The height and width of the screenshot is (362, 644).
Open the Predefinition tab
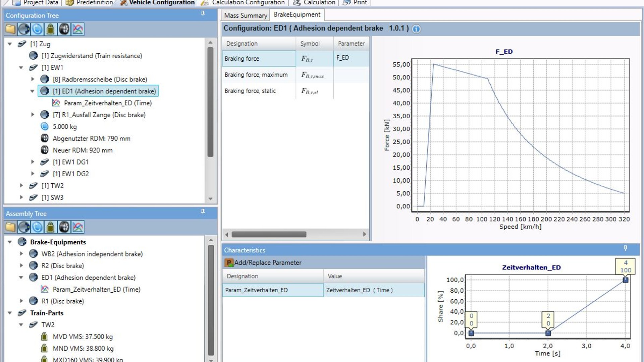(x=89, y=3)
